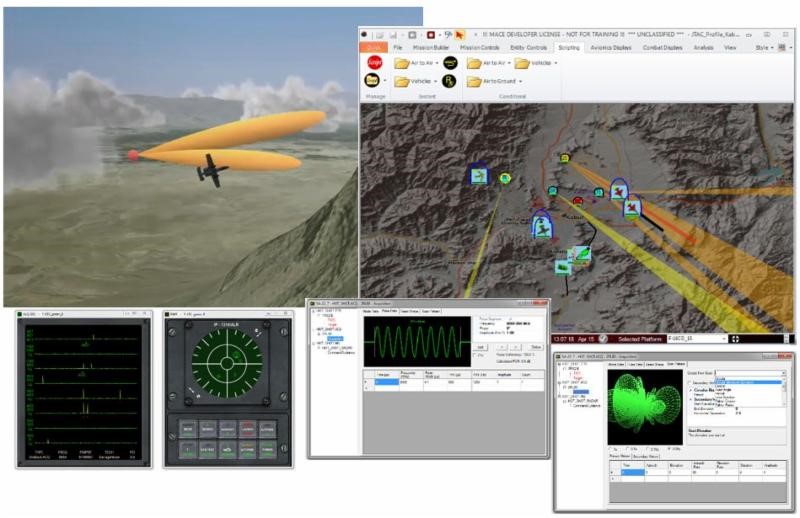Select Command Guidance in scan window tree
The width and height of the screenshot is (800, 518).
(585, 405)
